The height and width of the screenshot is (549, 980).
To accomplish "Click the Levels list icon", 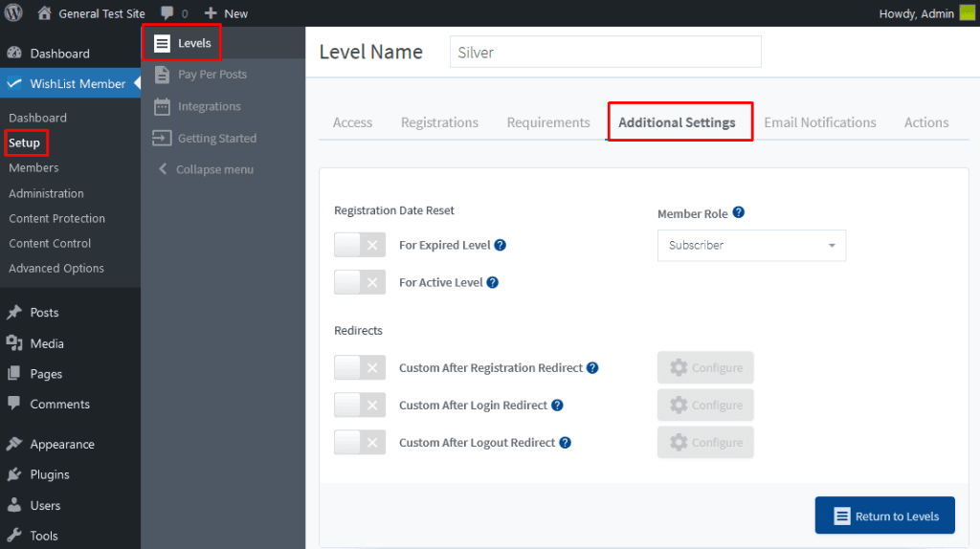I will click(x=162, y=43).
